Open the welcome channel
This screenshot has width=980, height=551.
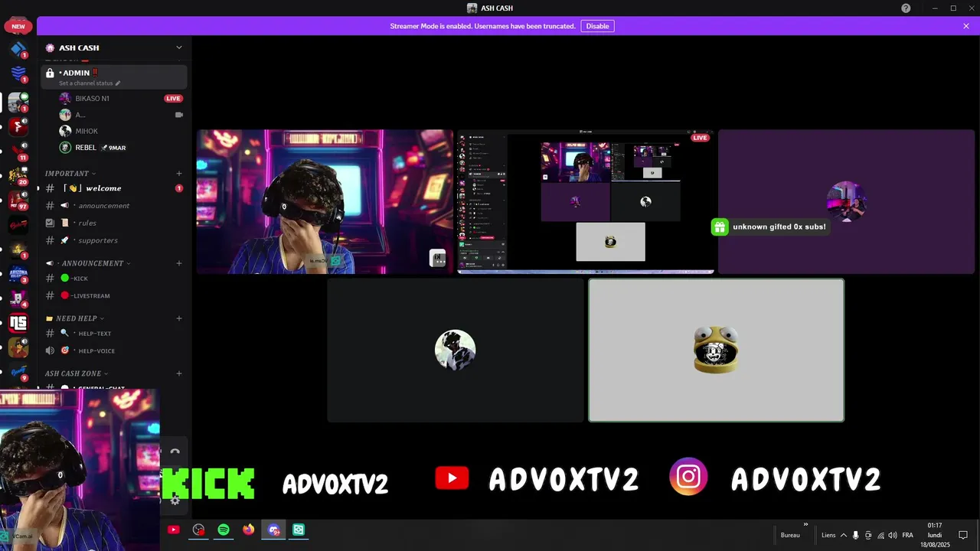click(x=114, y=188)
